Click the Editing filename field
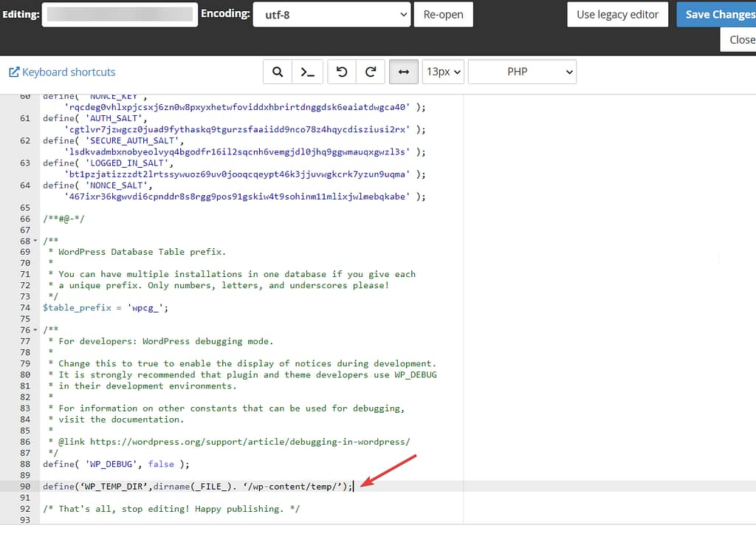756x537 pixels. pyautogui.click(x=120, y=14)
